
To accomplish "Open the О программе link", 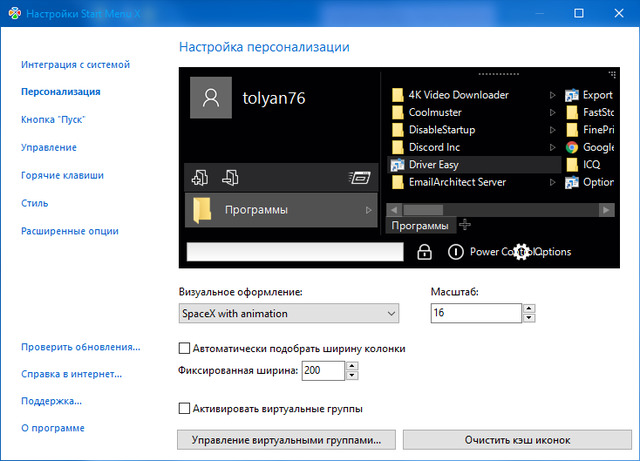I will (x=53, y=428).
